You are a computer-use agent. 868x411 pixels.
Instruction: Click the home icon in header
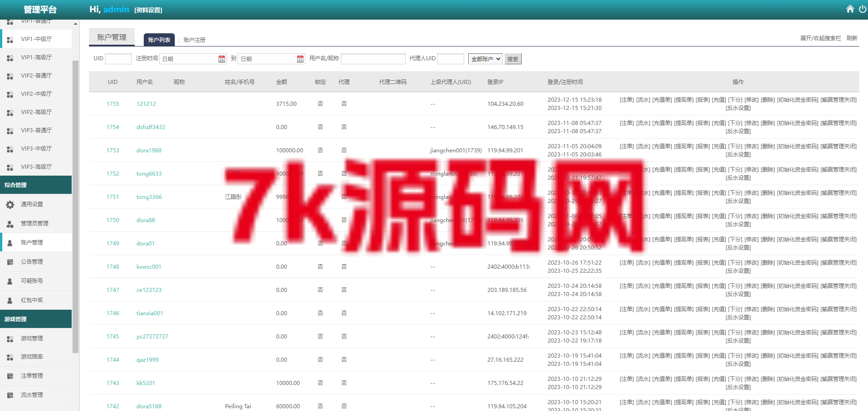tap(850, 9)
